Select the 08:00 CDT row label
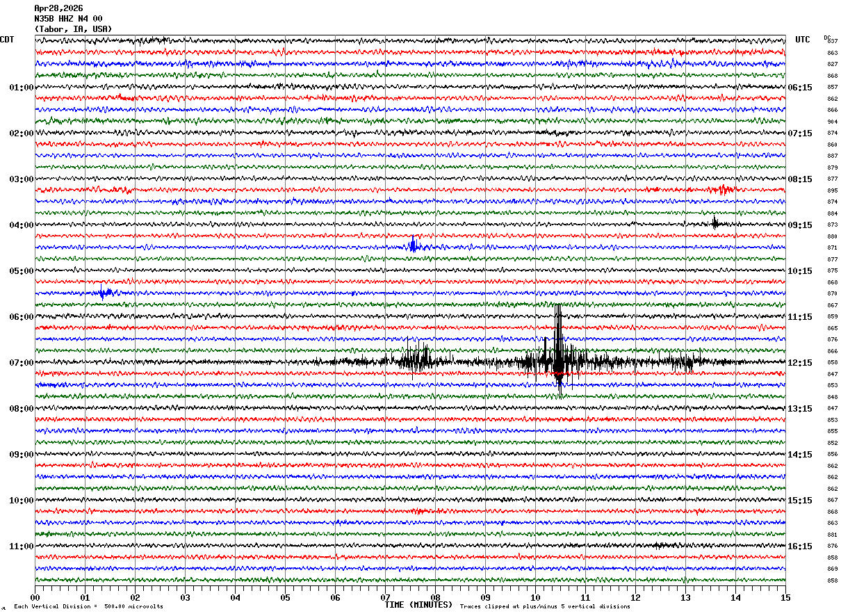Image resolution: width=841 pixels, height=616 pixels. coord(22,409)
